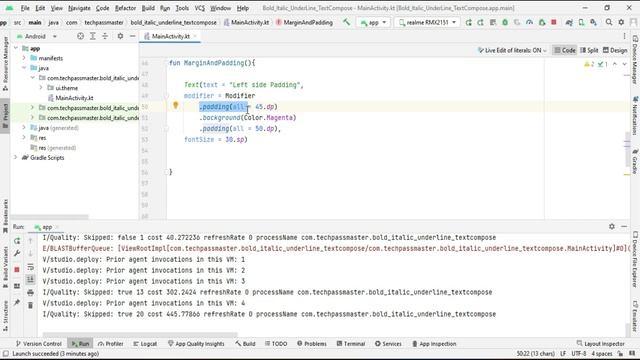Viewport: 640px width, 360px height.
Task: Switch editor to Split view
Action: pyautogui.click(x=589, y=50)
